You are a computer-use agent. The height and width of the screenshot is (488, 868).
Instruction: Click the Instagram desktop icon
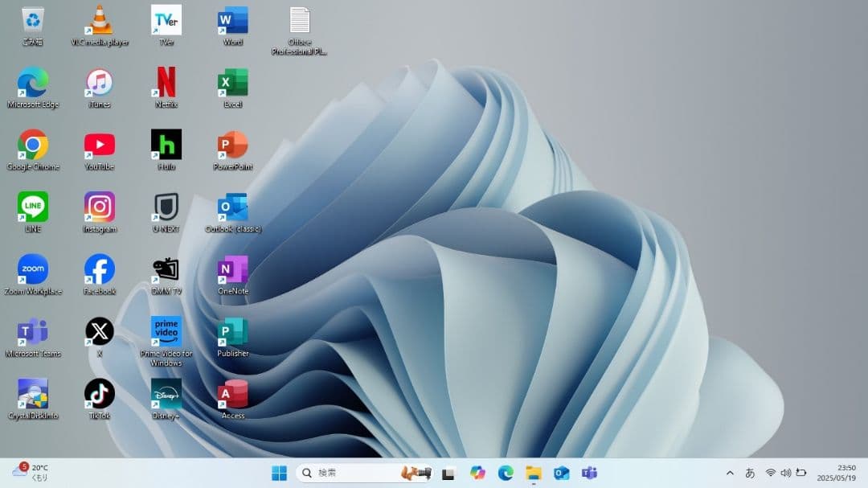(x=100, y=207)
